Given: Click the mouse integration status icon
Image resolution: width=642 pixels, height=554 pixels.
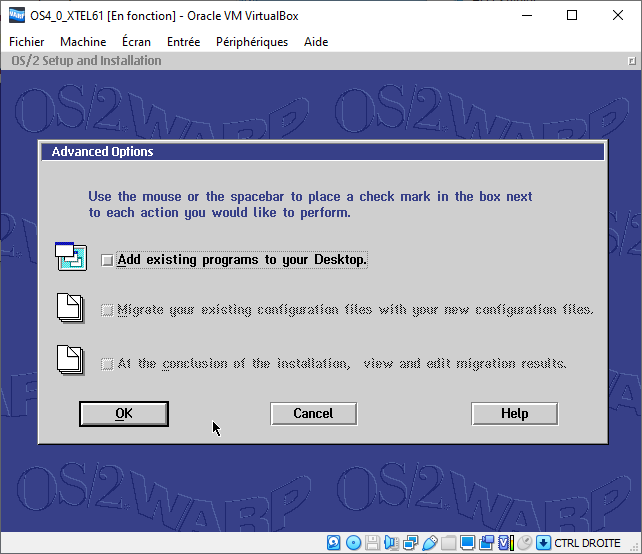Looking at the screenshot, I should (524, 543).
